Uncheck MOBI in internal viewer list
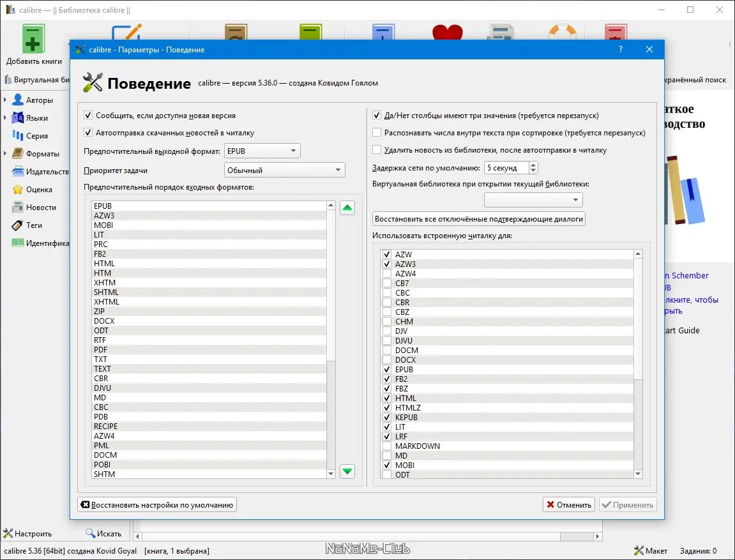 click(x=387, y=465)
